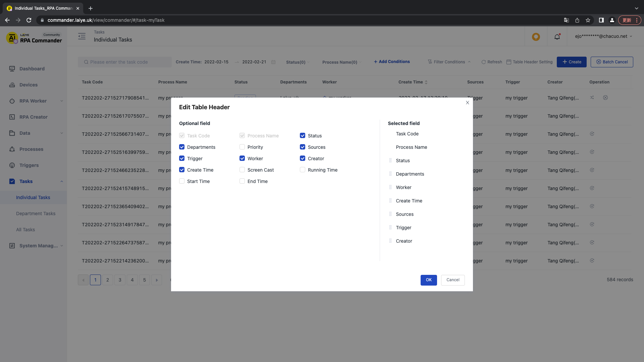
Task: Open the user account dropdown
Action: 604,36
